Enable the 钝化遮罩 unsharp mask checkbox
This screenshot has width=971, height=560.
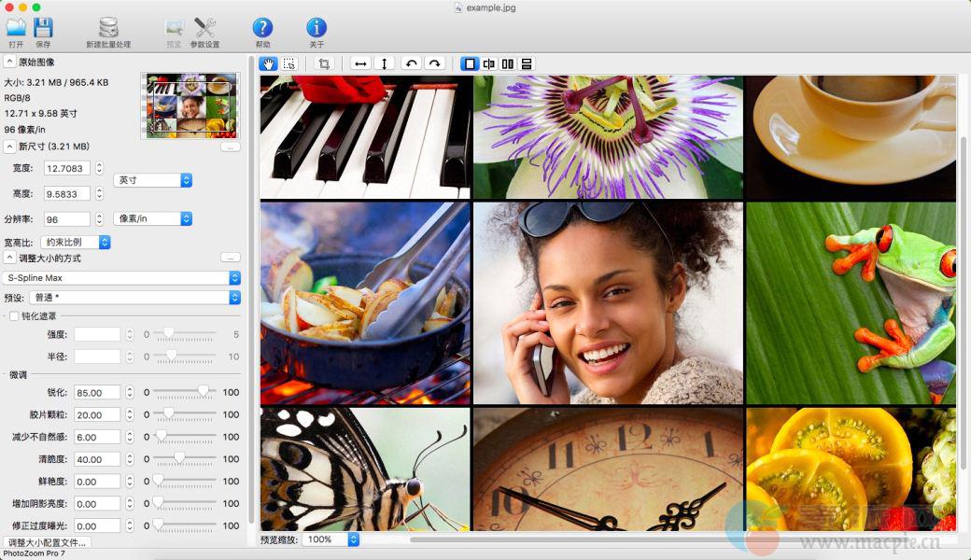click(x=14, y=316)
